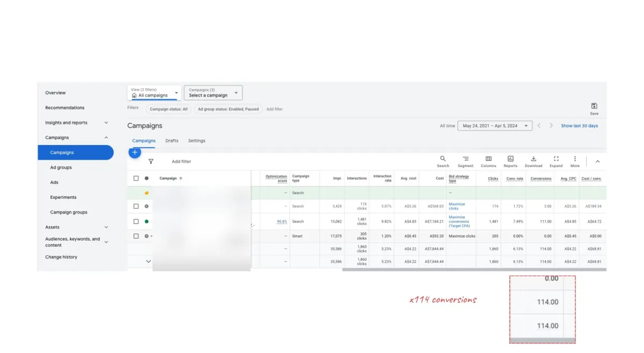Open the Maximize clicks bid strategy link
Image resolution: width=644 pixels, height=353 pixels.
tap(457, 206)
